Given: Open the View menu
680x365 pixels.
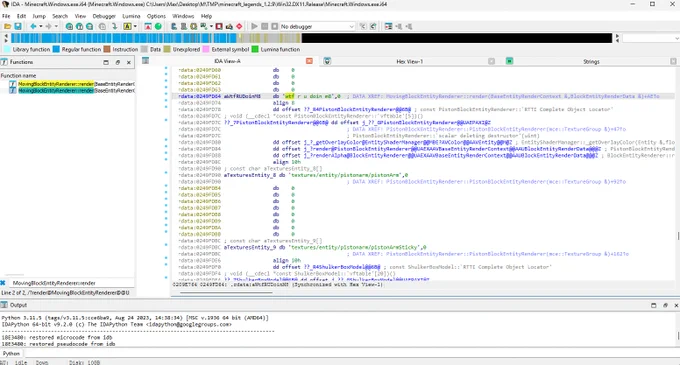Looking at the screenshot, I should point(80,16).
